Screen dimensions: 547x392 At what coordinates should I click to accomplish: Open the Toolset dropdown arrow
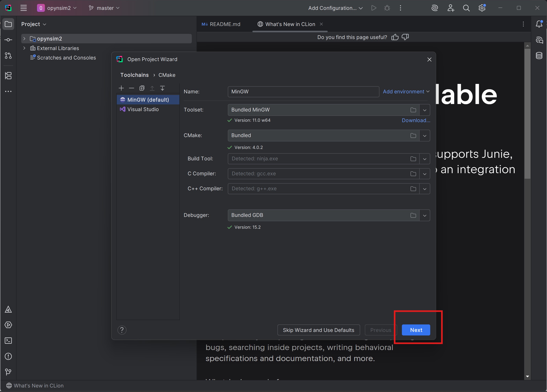tap(425, 110)
